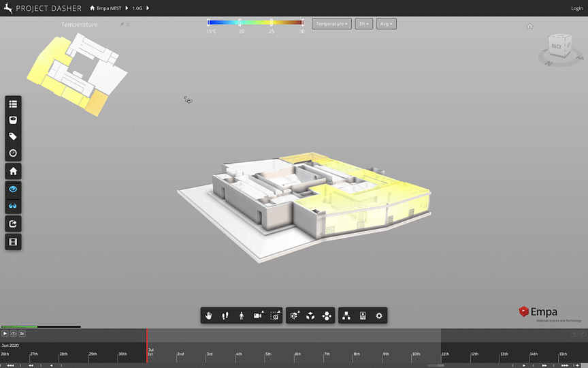Open the 1H interval dropdown
The height and width of the screenshot is (368, 588).
(x=363, y=24)
